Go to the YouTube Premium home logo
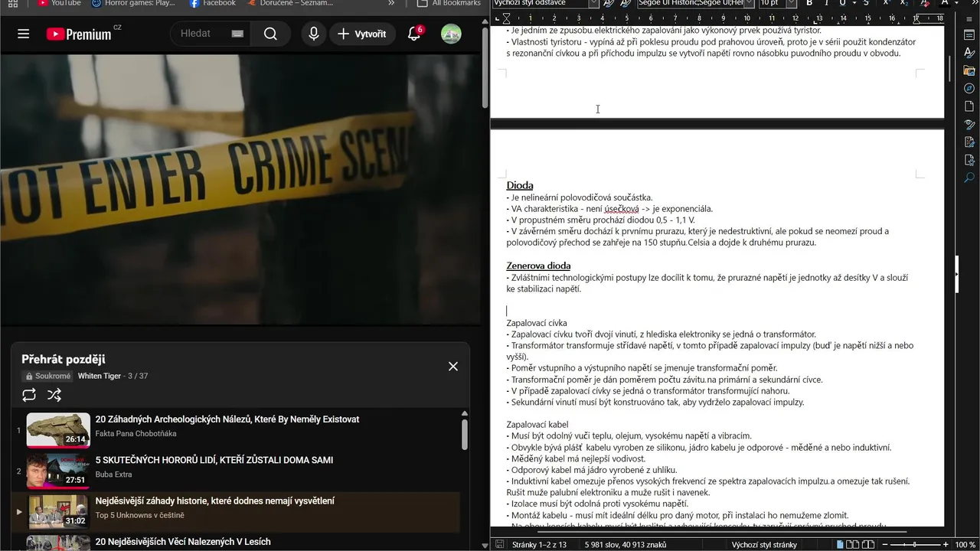This screenshot has height=551, width=980. click(x=79, y=34)
